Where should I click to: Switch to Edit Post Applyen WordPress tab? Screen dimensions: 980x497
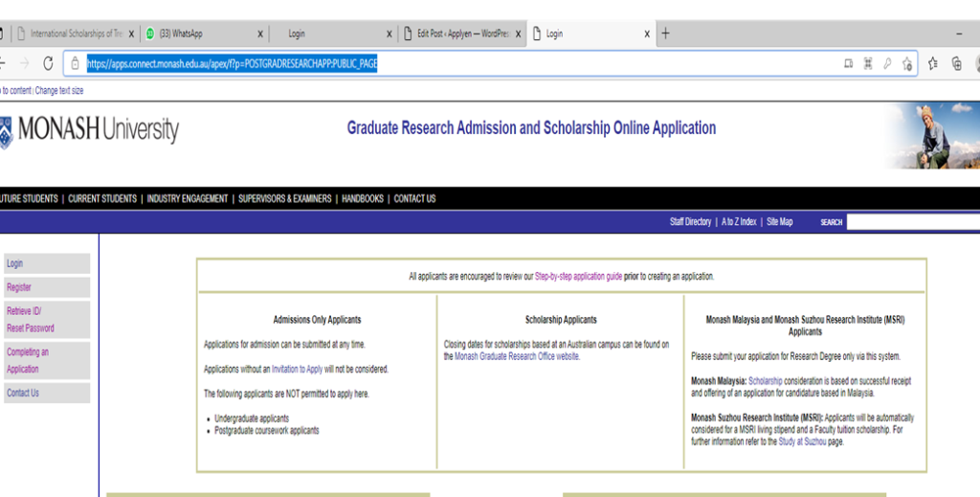point(460,34)
